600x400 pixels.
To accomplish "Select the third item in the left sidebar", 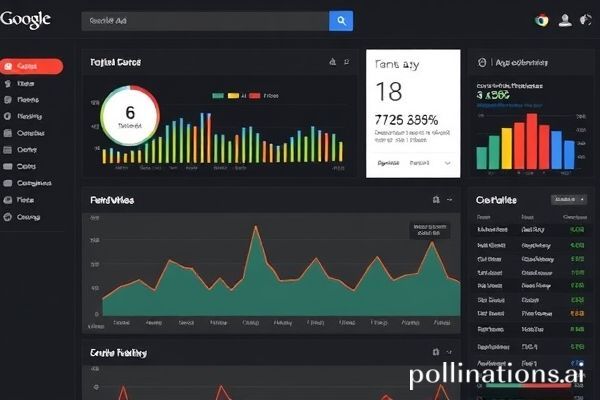I will click(x=27, y=100).
